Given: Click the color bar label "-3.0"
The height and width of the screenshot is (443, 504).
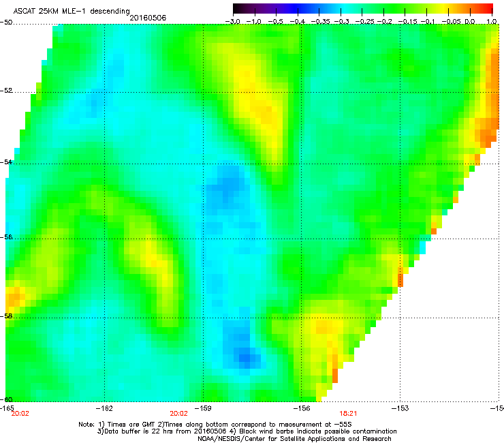Looking at the screenshot, I should (x=232, y=22).
